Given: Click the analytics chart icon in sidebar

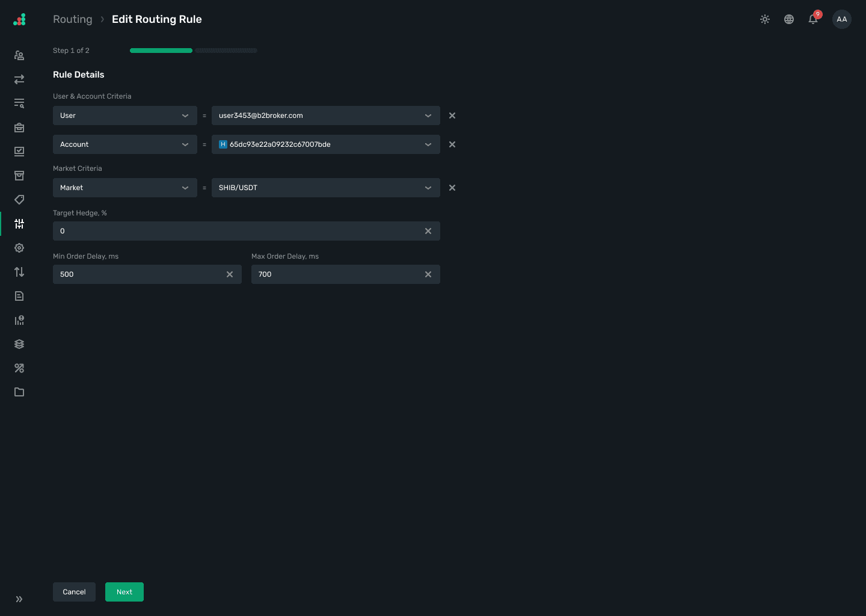Looking at the screenshot, I should point(19,320).
